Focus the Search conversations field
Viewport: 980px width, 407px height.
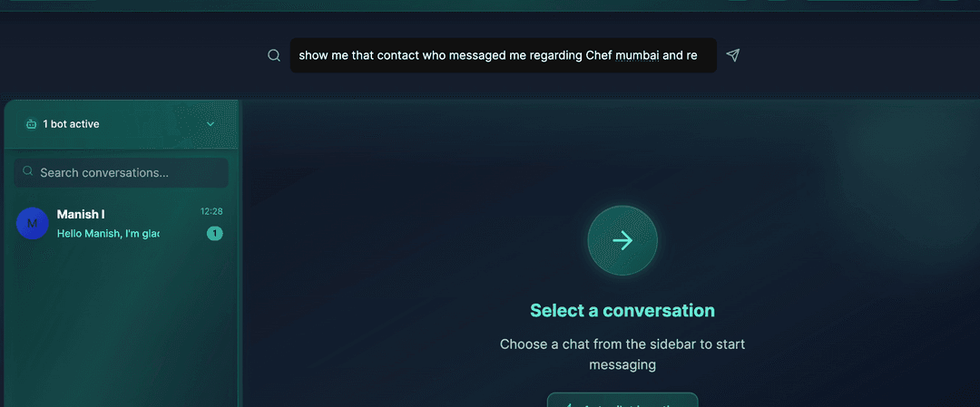pos(122,172)
